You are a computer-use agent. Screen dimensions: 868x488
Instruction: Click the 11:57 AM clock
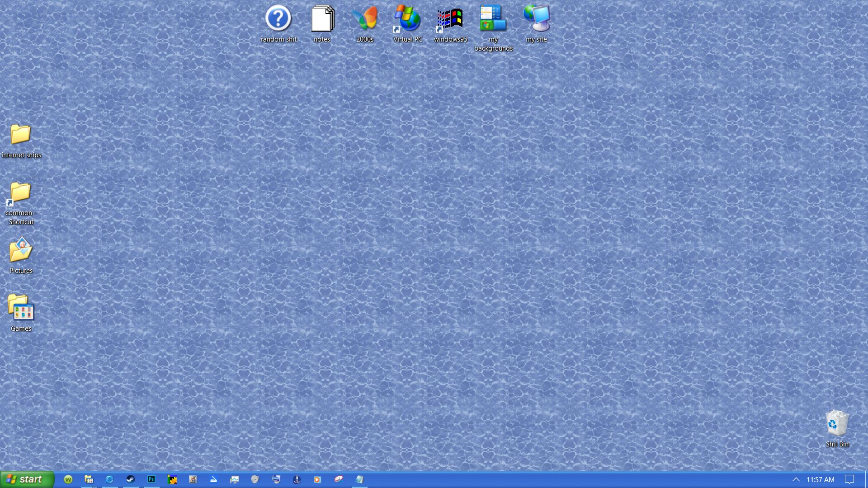(820, 479)
